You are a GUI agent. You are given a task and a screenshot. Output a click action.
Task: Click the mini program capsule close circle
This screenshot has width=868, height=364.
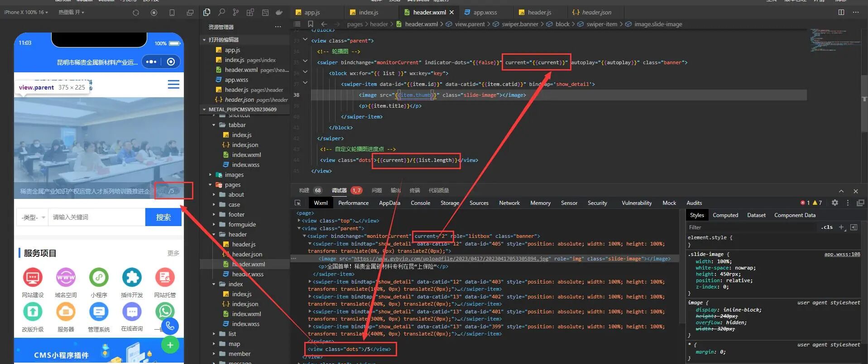(171, 62)
